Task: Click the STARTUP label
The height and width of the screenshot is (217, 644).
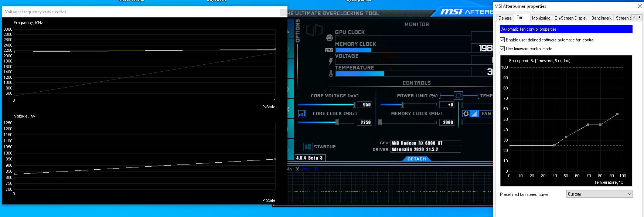Action: click(325, 147)
